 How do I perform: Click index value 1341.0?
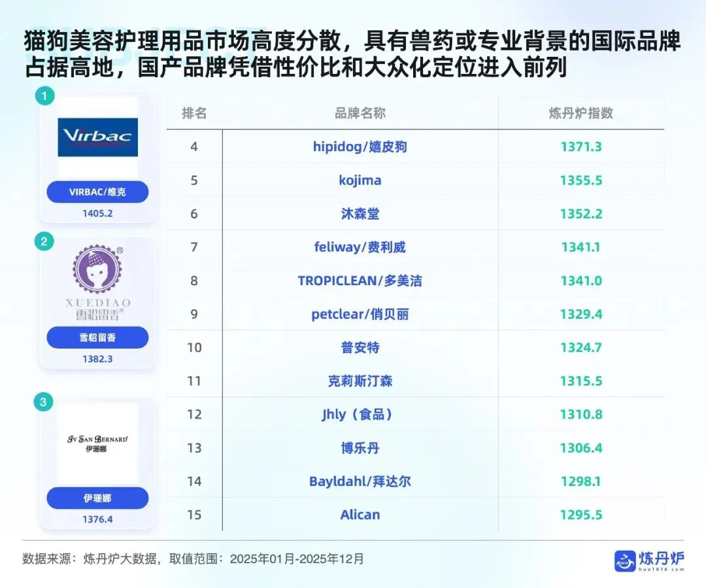pos(581,281)
